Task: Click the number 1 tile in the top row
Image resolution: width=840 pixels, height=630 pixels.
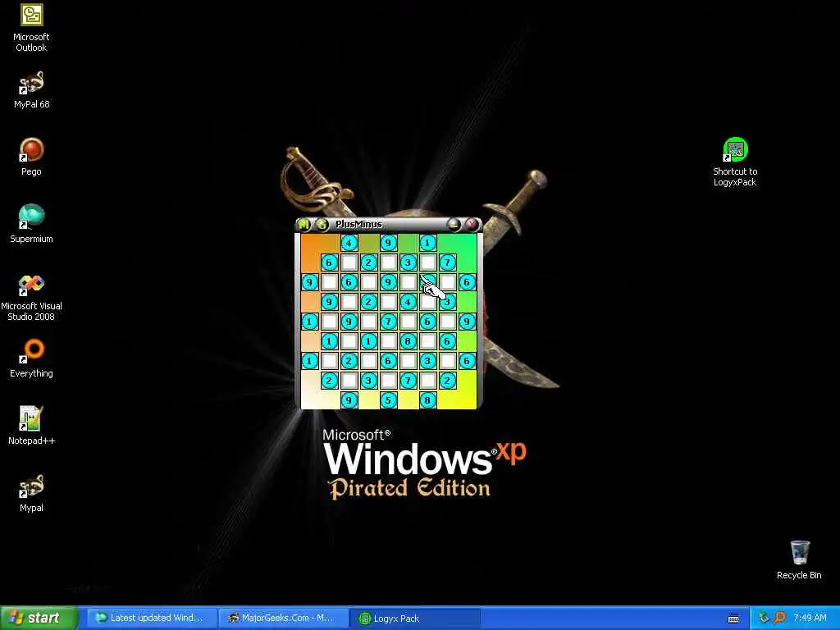Action: (427, 243)
